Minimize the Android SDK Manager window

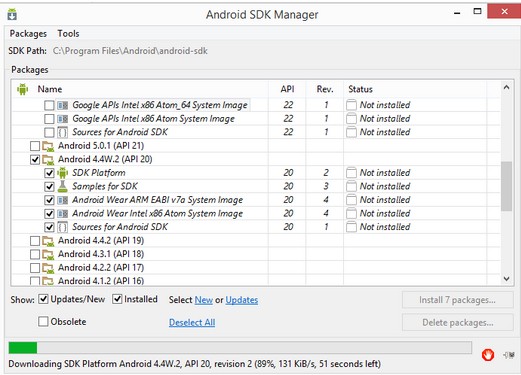pos(457,13)
